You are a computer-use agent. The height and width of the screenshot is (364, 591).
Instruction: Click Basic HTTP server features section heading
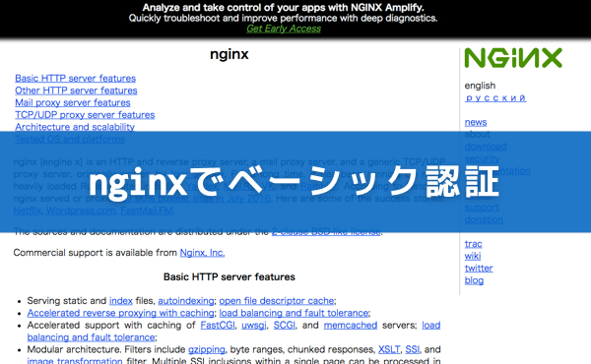coord(230,277)
